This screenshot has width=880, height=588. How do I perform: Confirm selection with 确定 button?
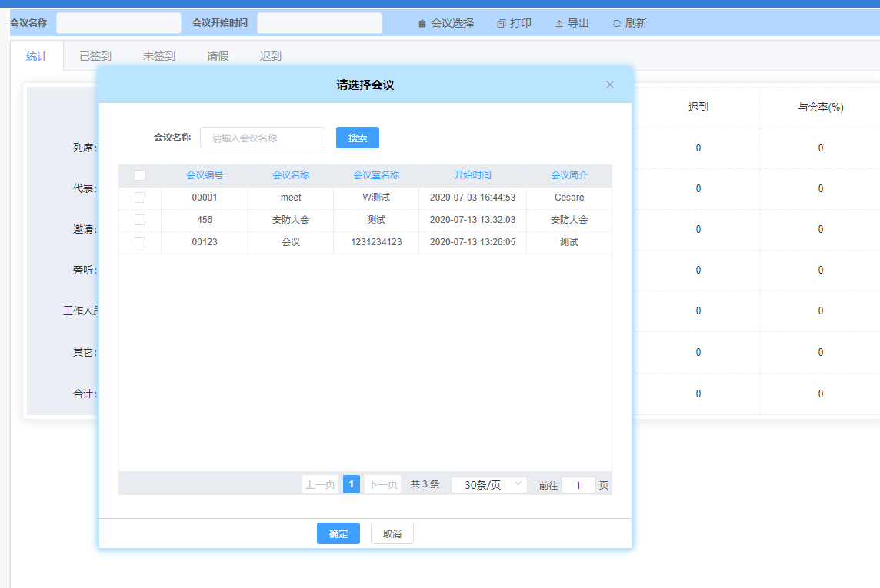pyautogui.click(x=338, y=534)
